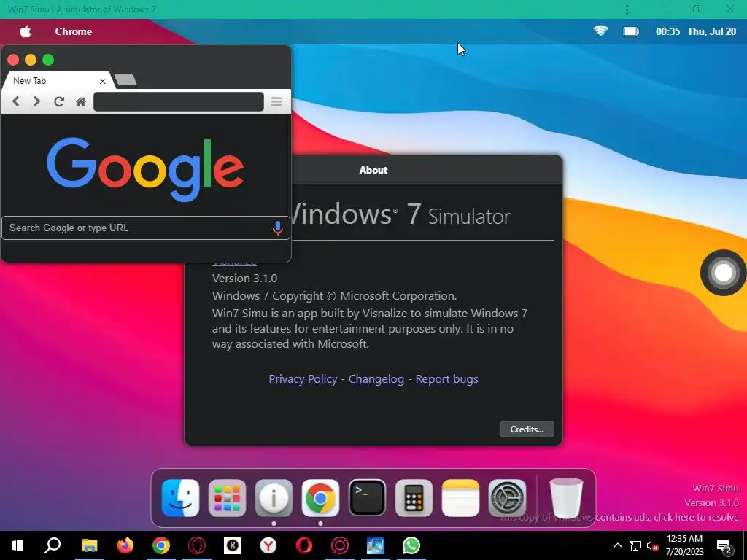Open the About info dock icon

(x=274, y=498)
